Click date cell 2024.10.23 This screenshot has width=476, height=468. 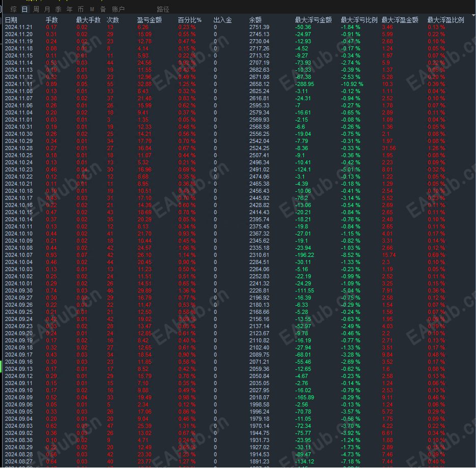pos(19,170)
